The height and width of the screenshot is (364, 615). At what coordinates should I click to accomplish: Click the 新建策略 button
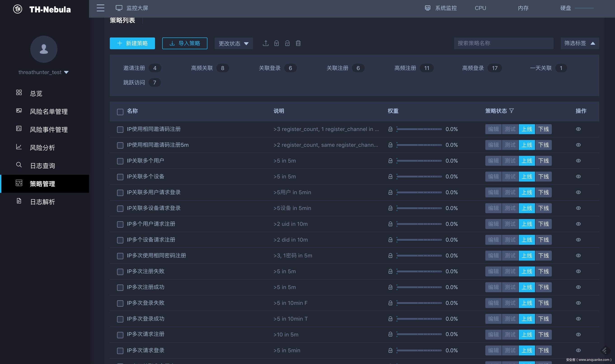(x=132, y=43)
